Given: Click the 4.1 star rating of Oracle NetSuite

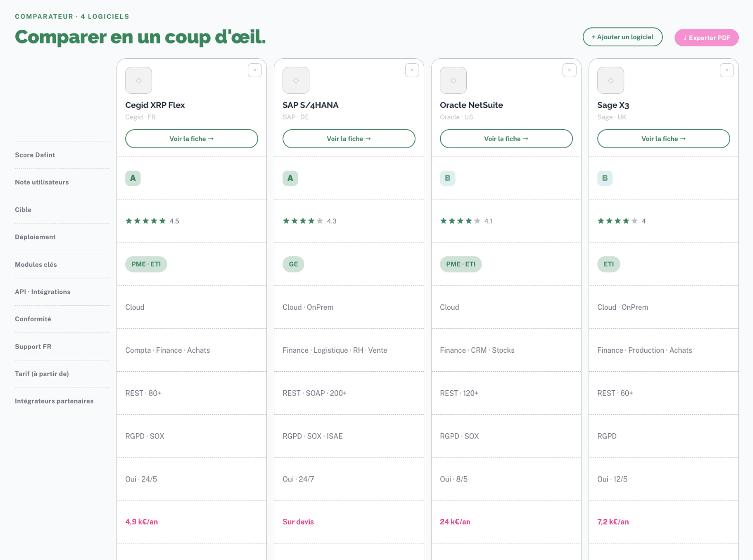Looking at the screenshot, I should pos(466,221).
